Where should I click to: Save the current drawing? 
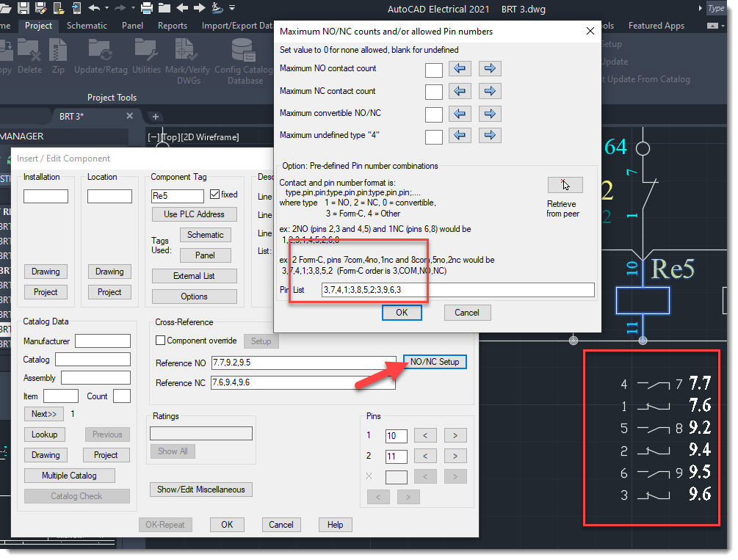(x=24, y=8)
